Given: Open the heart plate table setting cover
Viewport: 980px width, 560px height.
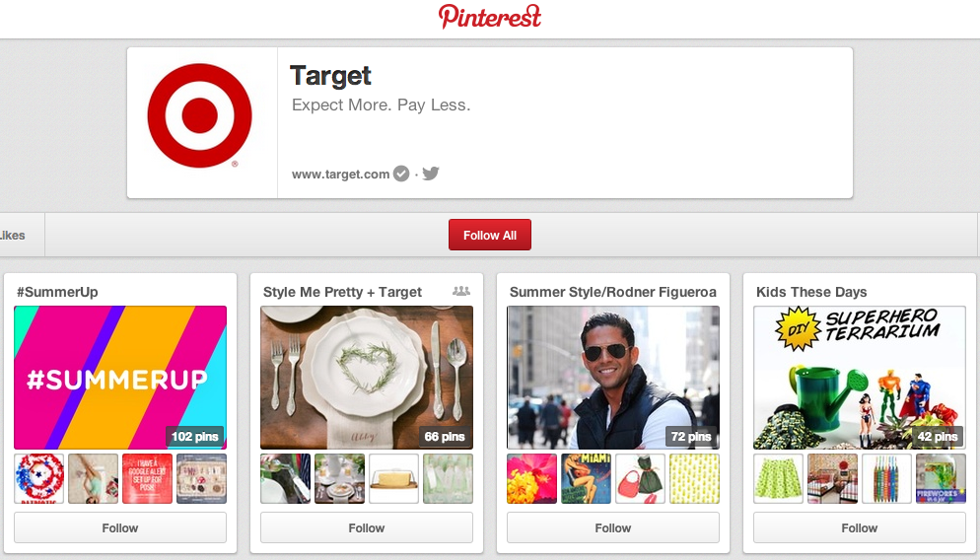Looking at the screenshot, I should [366, 378].
